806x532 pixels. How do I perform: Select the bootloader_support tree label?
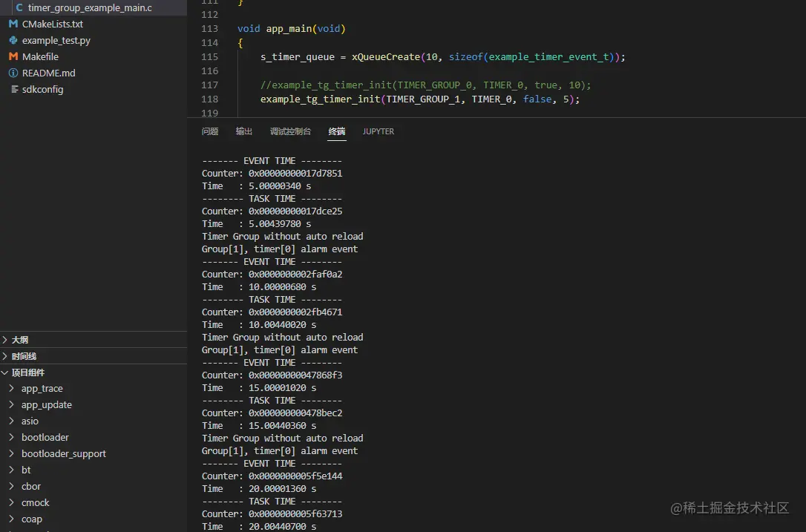64,454
